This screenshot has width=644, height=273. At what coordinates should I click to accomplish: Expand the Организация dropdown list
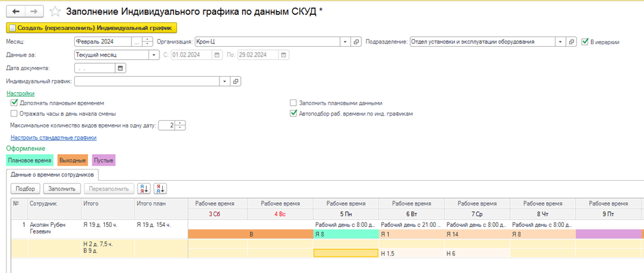tap(345, 42)
